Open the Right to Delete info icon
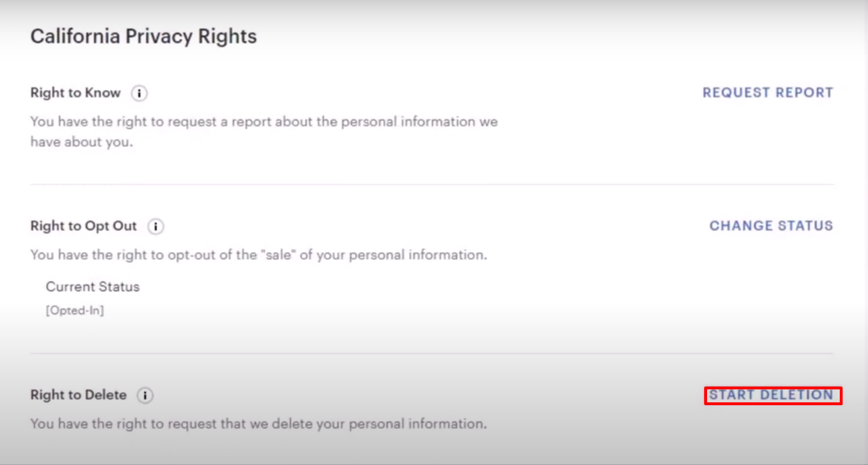The height and width of the screenshot is (465, 868). pos(145,396)
